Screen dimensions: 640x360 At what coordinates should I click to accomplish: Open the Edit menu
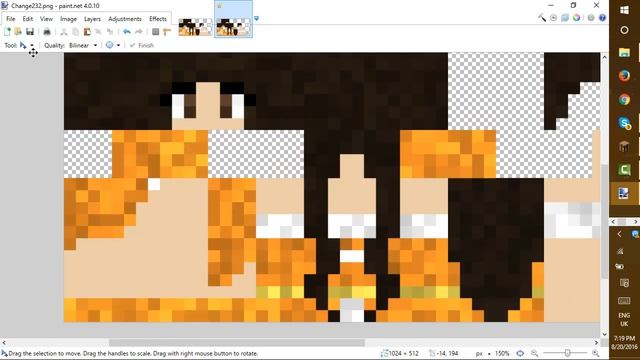[27, 19]
